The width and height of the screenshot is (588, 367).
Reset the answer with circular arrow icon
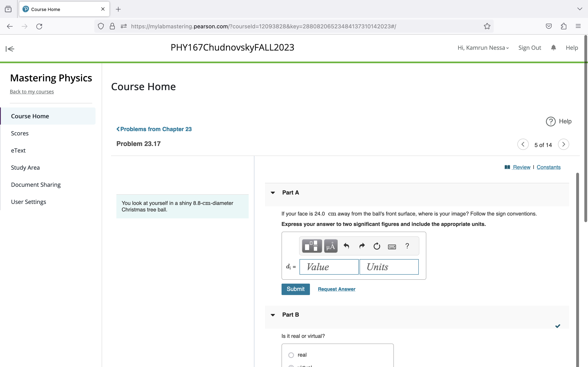(377, 246)
